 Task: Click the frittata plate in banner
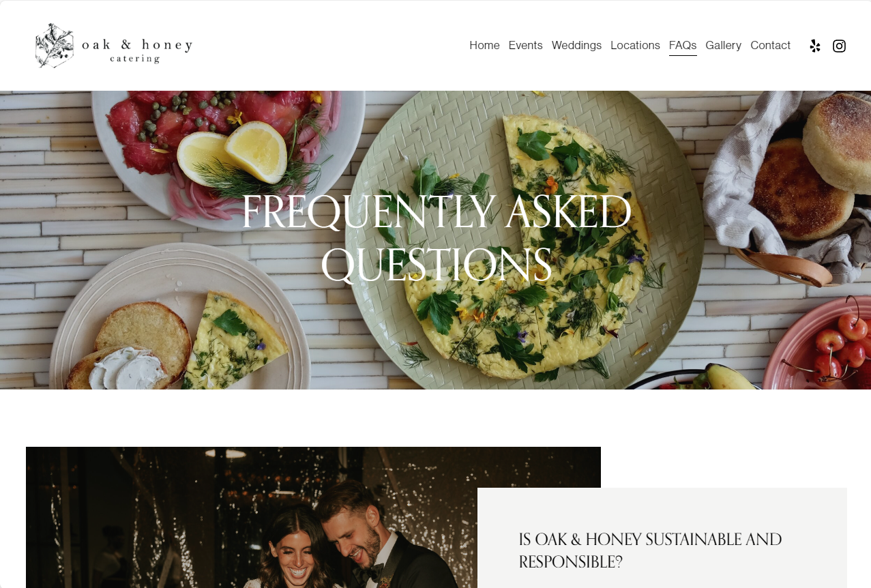[525, 239]
